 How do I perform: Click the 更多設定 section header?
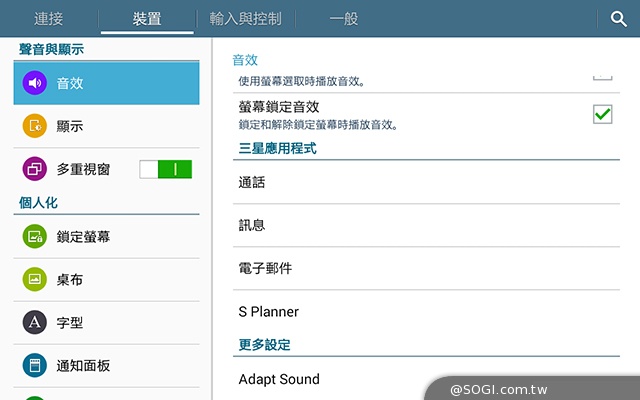264,344
